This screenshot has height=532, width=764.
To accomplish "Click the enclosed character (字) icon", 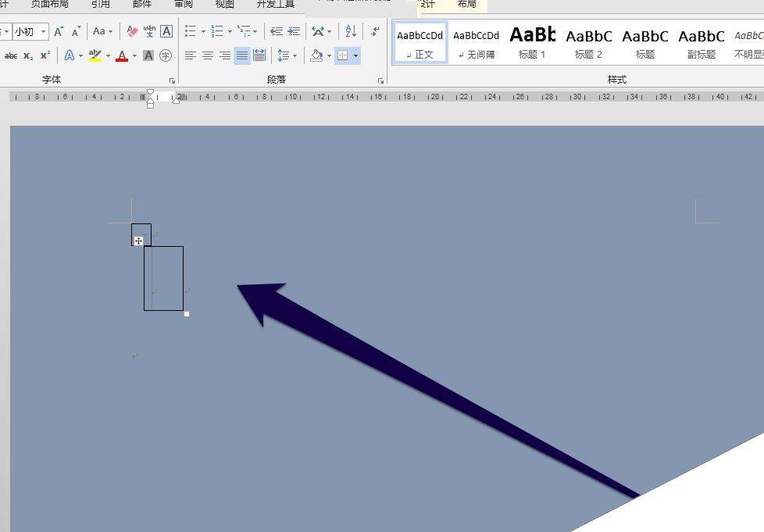I will click(x=166, y=55).
